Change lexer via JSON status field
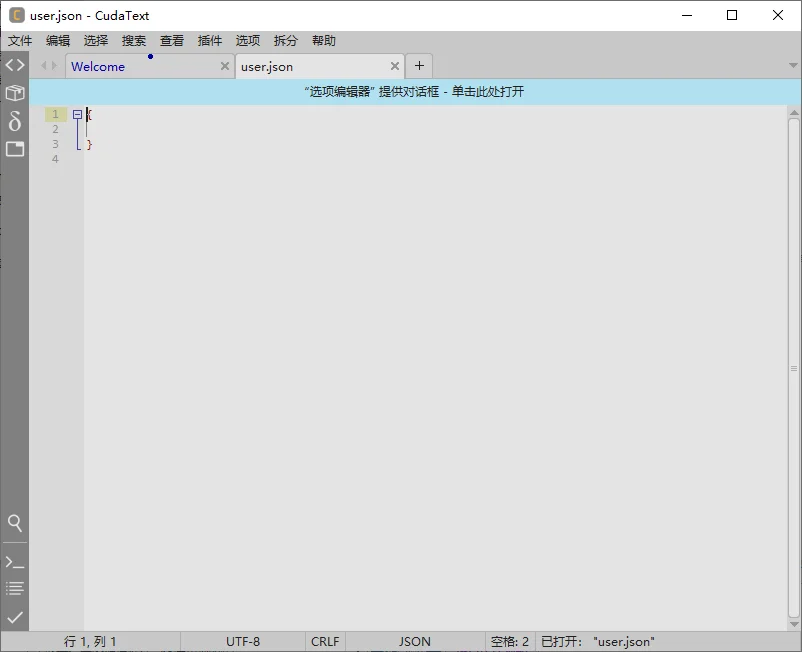 [x=415, y=641]
